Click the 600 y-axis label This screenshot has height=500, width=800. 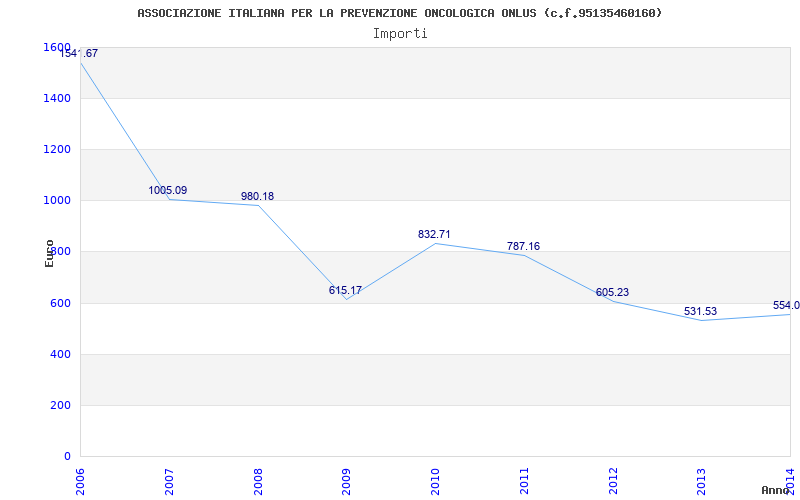pos(60,304)
